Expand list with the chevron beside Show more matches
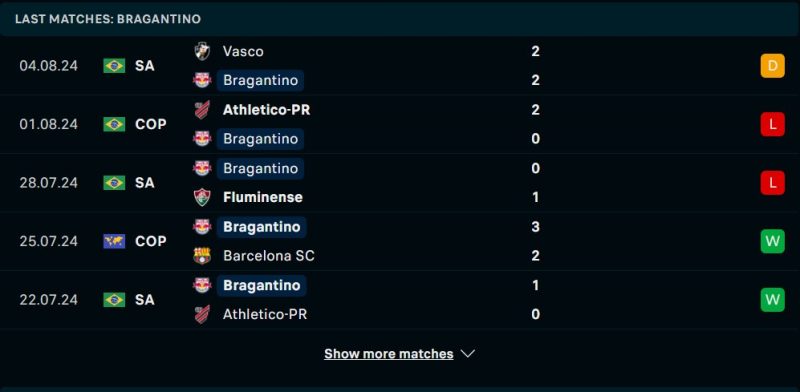The width and height of the screenshot is (800, 392). pos(468,354)
